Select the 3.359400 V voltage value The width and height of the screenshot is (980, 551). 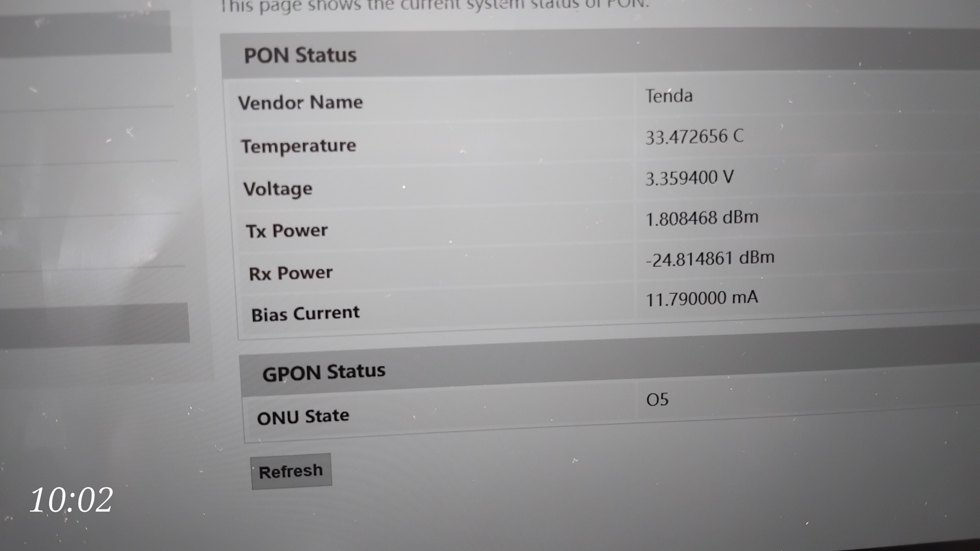(x=689, y=178)
